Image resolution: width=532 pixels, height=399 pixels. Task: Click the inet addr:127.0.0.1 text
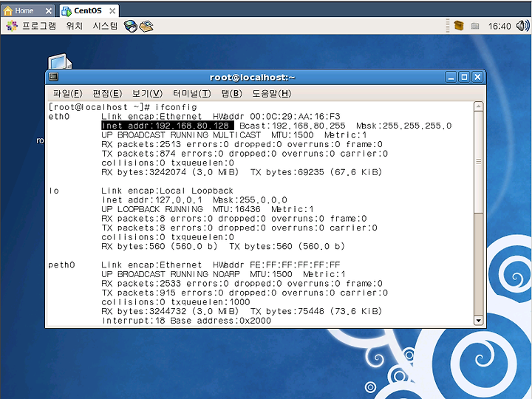click(x=151, y=200)
